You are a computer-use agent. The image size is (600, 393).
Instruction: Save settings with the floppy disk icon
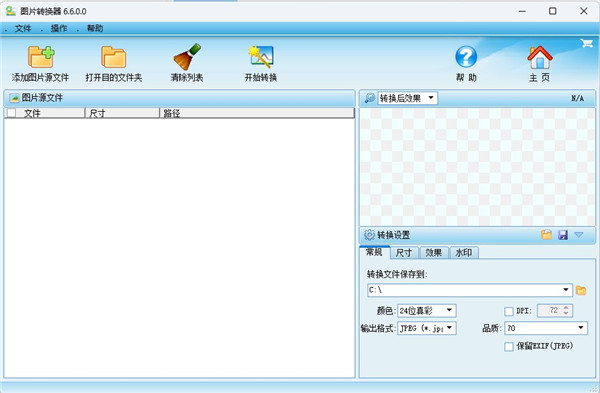coord(563,235)
